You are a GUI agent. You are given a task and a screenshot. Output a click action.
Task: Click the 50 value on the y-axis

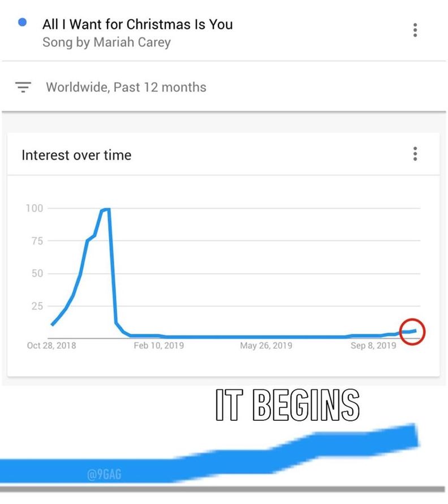(37, 274)
